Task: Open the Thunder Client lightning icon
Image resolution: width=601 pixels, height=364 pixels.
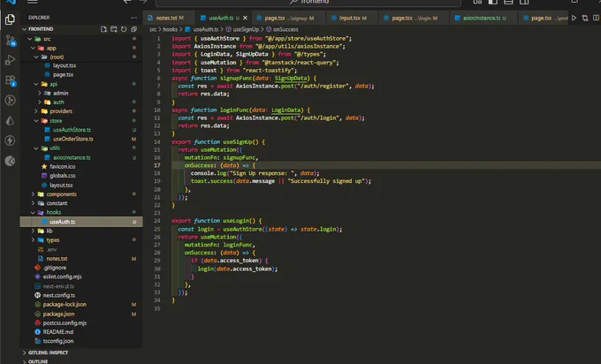Action: 11,140
